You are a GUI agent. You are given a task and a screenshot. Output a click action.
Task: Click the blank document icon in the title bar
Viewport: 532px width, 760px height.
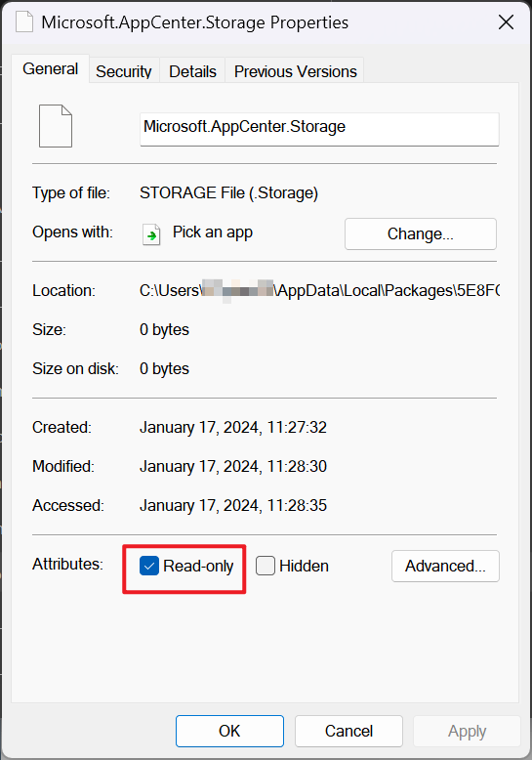pos(24,22)
